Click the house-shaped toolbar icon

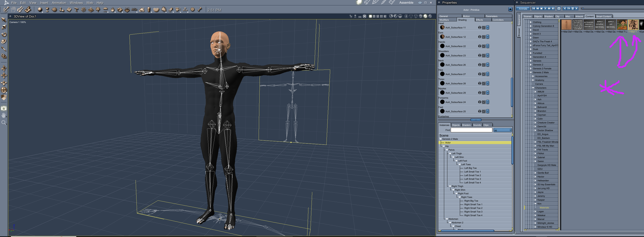click(142, 10)
